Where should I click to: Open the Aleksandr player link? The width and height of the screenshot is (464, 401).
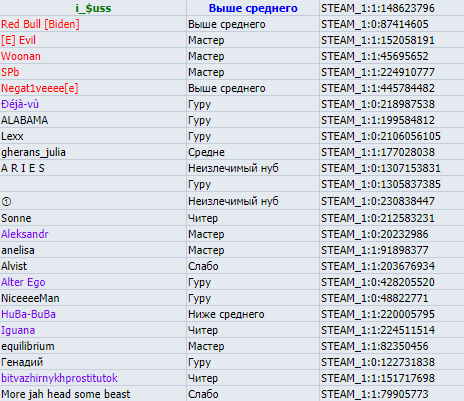[x=25, y=234]
